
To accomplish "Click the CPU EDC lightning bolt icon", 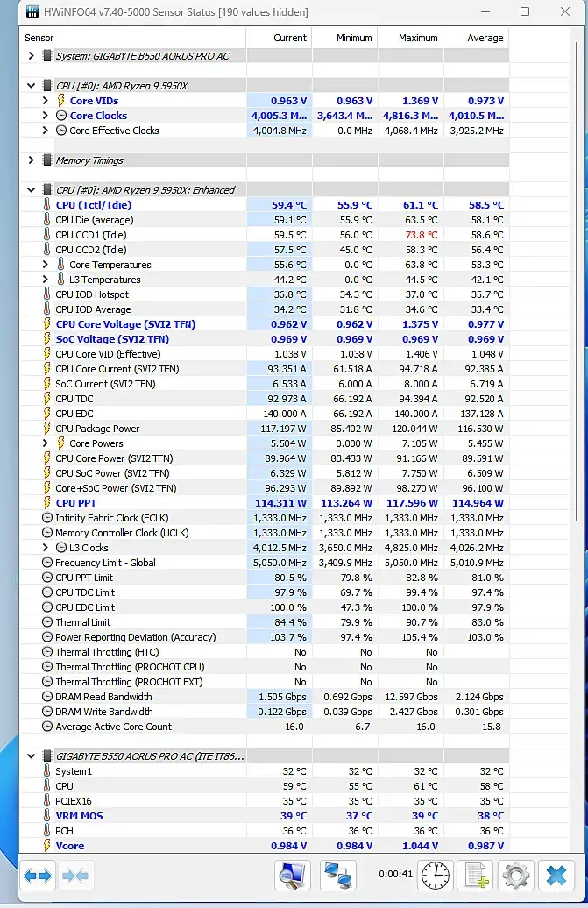I will click(46, 414).
